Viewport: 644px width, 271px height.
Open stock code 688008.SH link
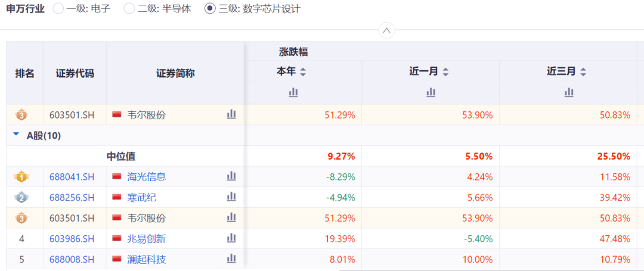[72, 259]
